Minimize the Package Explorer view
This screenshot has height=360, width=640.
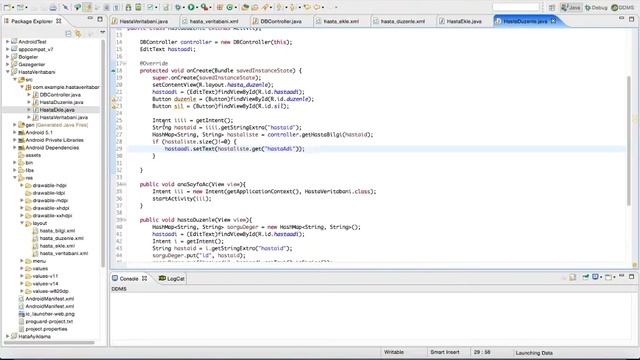point(90,19)
